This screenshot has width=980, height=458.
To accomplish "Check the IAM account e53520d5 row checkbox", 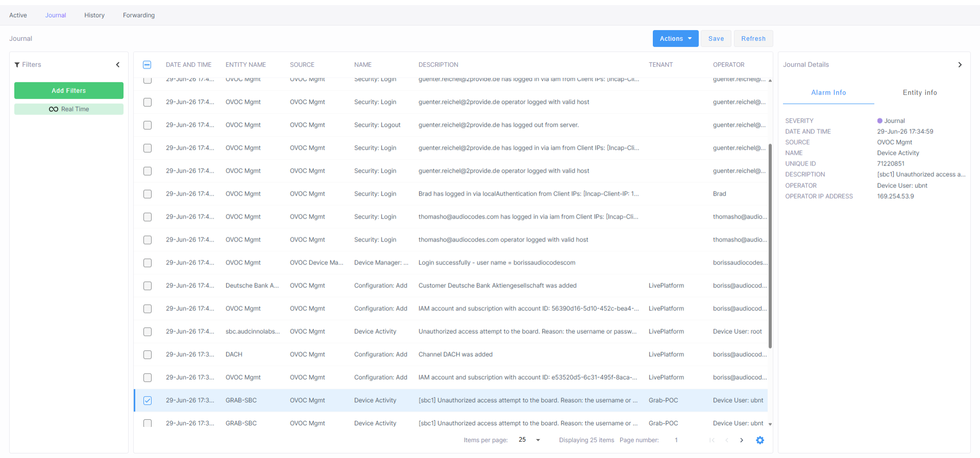I will click(x=148, y=378).
